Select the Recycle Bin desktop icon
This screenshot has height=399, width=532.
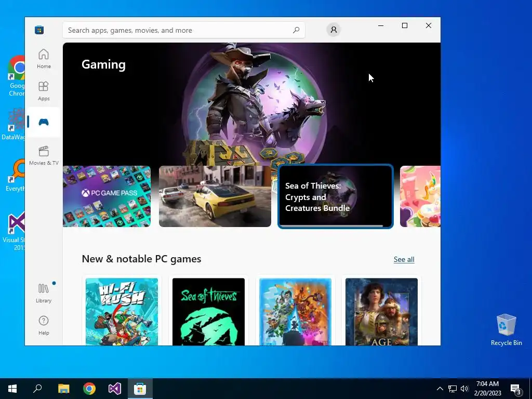coord(506,329)
